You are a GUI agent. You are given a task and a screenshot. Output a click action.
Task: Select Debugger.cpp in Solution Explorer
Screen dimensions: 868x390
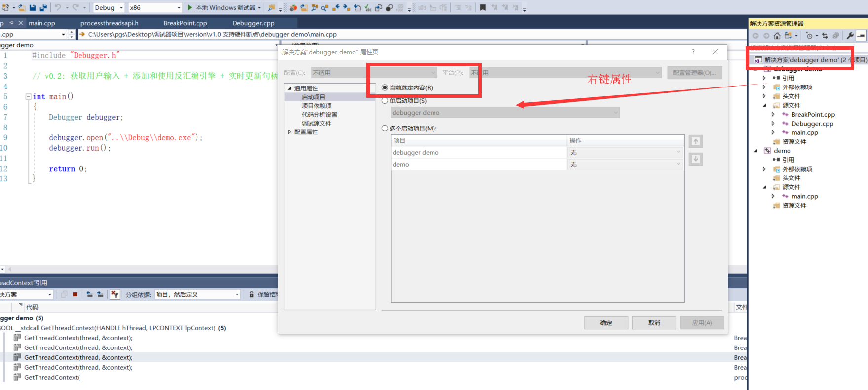[812, 124]
